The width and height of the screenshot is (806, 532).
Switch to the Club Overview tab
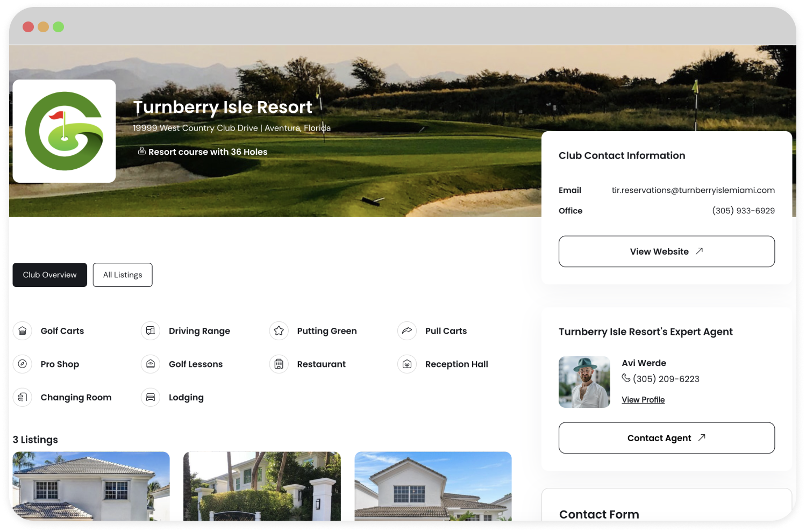tap(49, 275)
